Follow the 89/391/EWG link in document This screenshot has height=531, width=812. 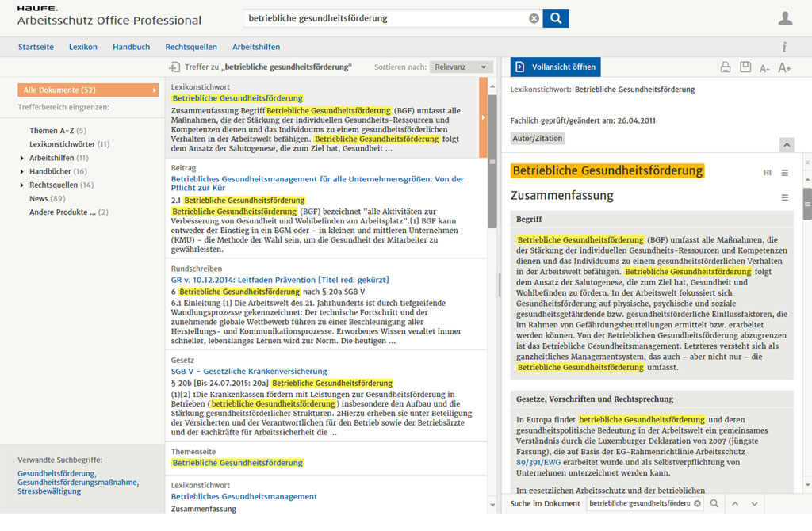click(538, 462)
